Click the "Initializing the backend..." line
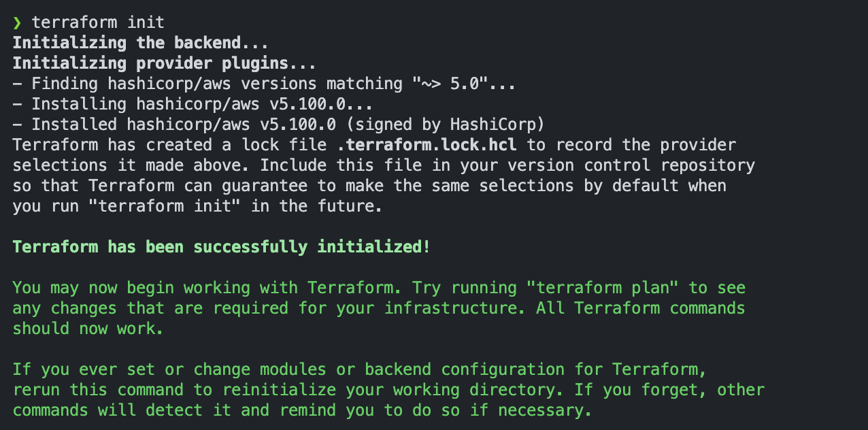This screenshot has width=868, height=430. click(140, 43)
